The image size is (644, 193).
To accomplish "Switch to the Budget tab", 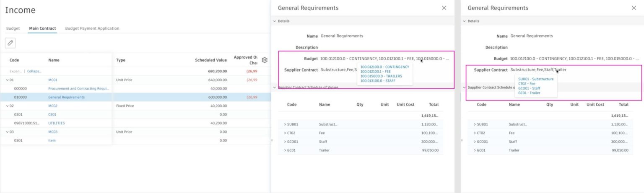I will click(13, 28).
